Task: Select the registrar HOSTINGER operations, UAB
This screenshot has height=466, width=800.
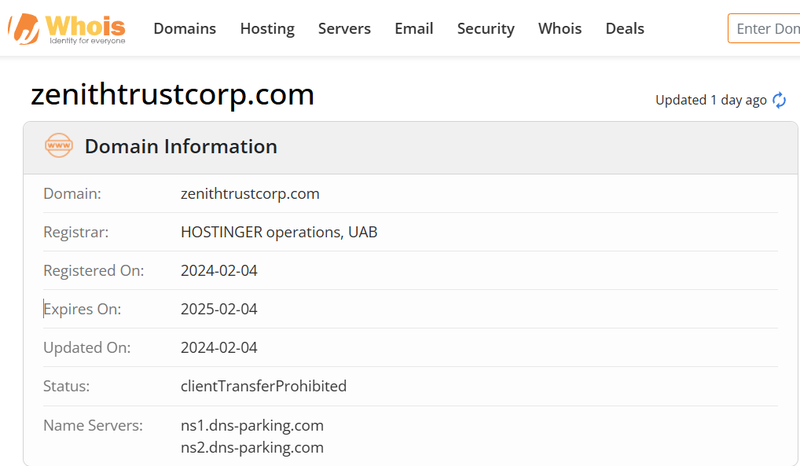Action: (279, 232)
